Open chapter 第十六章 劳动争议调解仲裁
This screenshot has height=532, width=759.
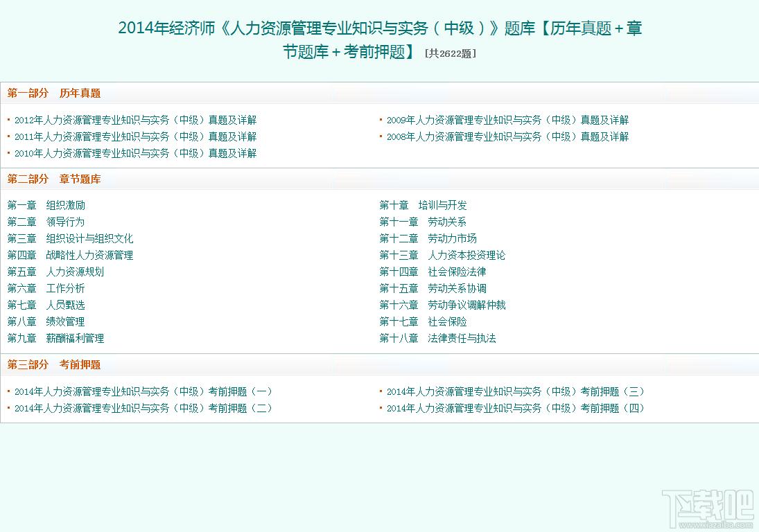443,305
